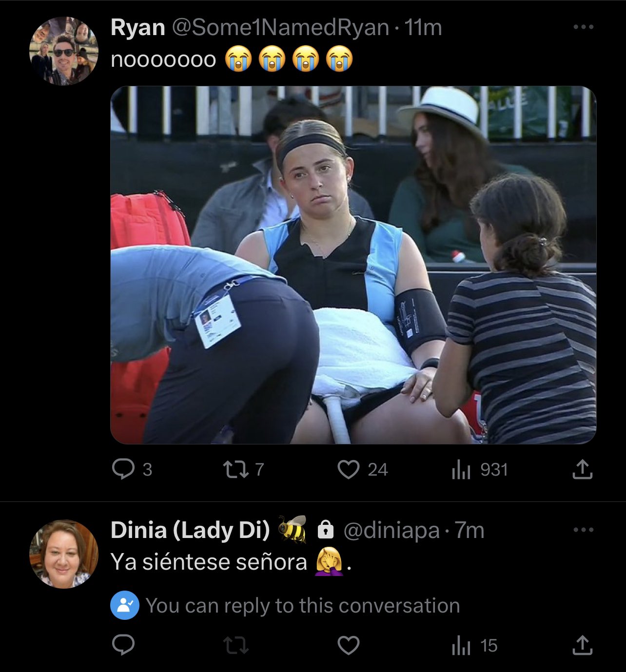626x672 pixels.
Task: Click Ryan's display name
Action: point(137,28)
